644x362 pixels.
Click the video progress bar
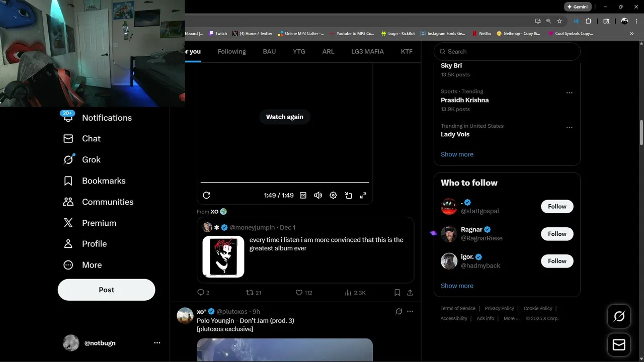click(285, 183)
